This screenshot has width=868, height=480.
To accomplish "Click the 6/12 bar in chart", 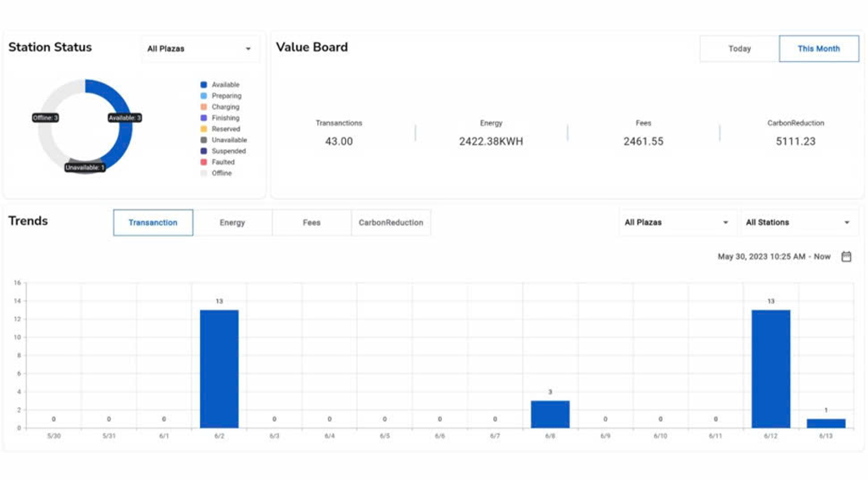I will (x=771, y=369).
